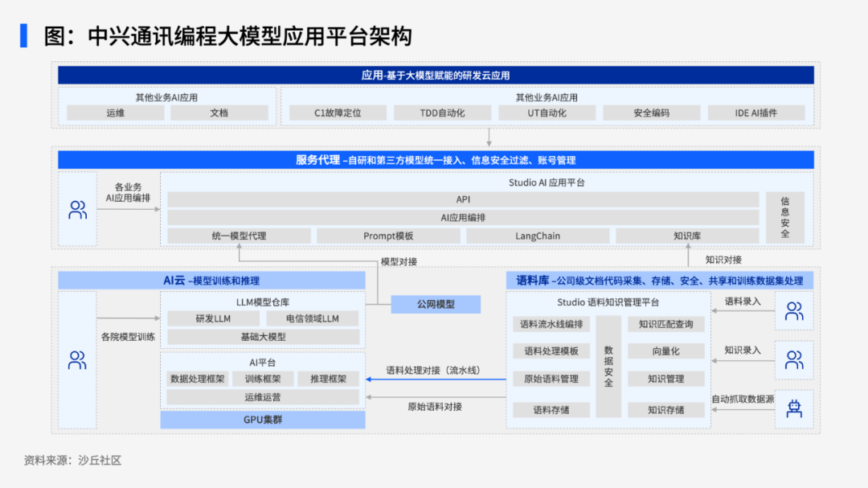Click the LangChain block
868x488 pixels.
pyautogui.click(x=538, y=236)
